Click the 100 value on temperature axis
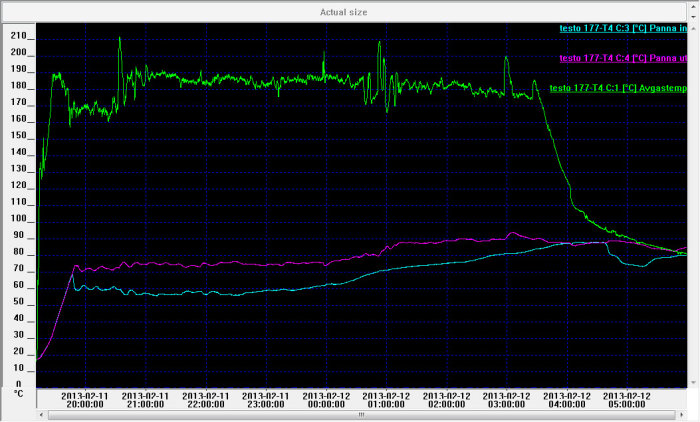 pos(19,218)
